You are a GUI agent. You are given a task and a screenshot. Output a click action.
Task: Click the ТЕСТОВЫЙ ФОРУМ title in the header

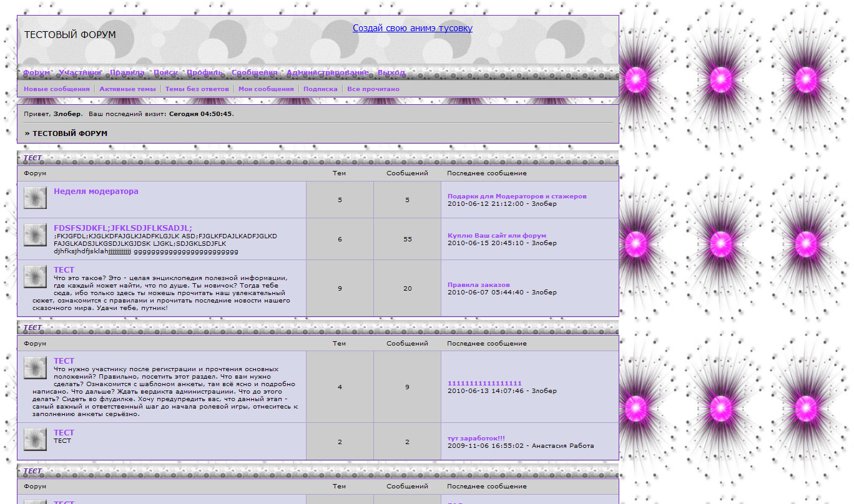70,35
